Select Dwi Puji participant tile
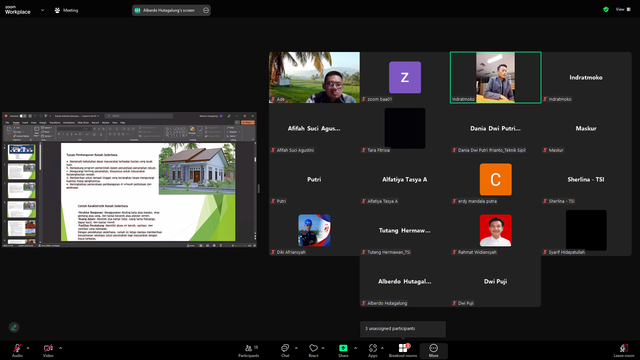640x360 pixels. coord(496,281)
